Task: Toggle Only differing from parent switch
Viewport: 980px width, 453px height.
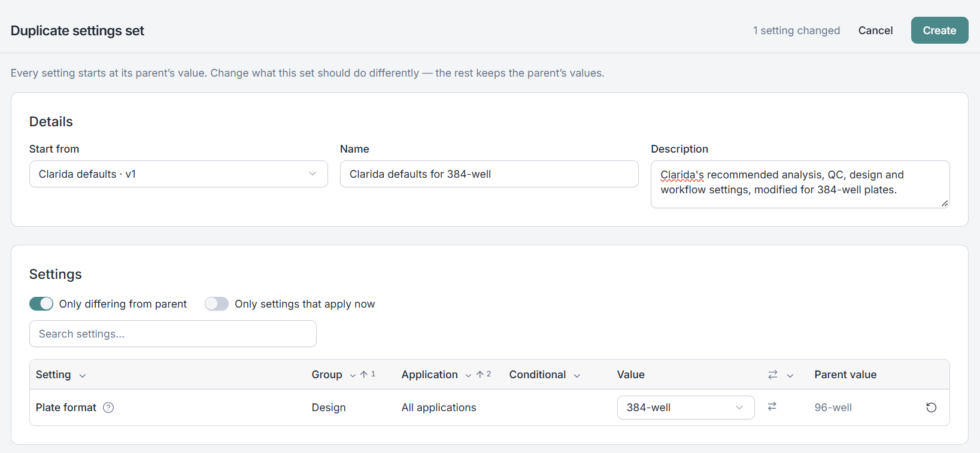Action: point(41,304)
